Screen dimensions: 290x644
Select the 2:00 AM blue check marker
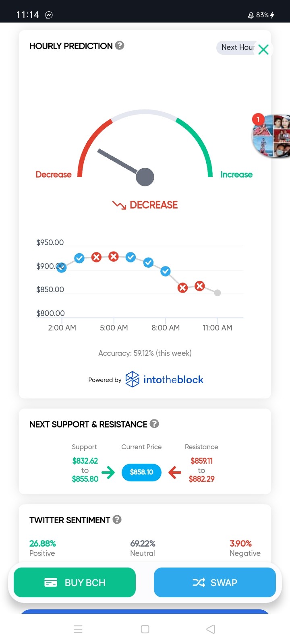click(x=61, y=267)
